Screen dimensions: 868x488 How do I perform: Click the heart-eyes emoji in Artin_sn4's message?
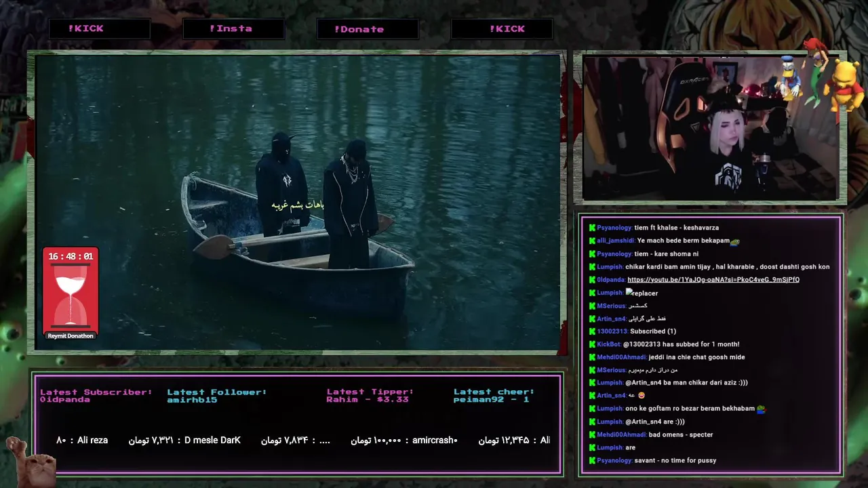coord(642,395)
